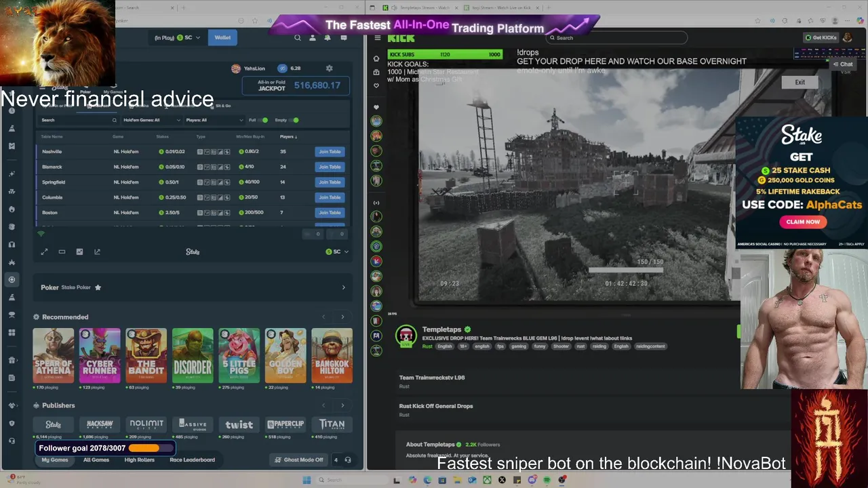Screen dimensions: 868x488
Task: Open the Xbox icon on taskbar
Action: coord(487,480)
